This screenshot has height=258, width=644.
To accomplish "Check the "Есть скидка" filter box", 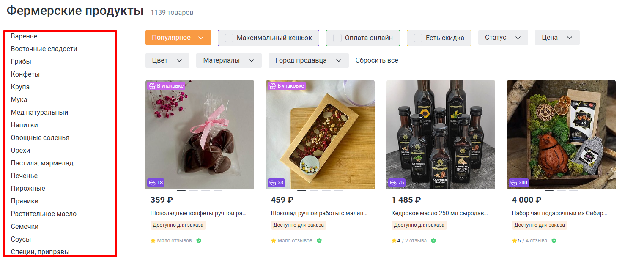I will [x=418, y=38].
